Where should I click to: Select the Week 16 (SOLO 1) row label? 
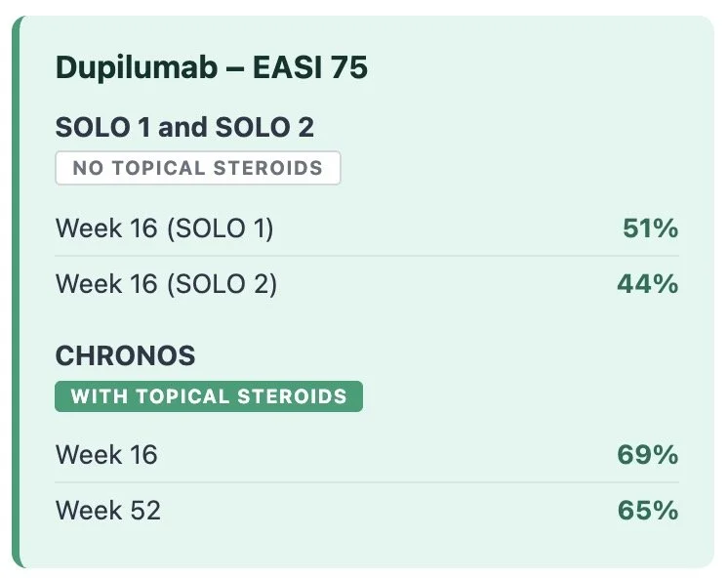[164, 228]
